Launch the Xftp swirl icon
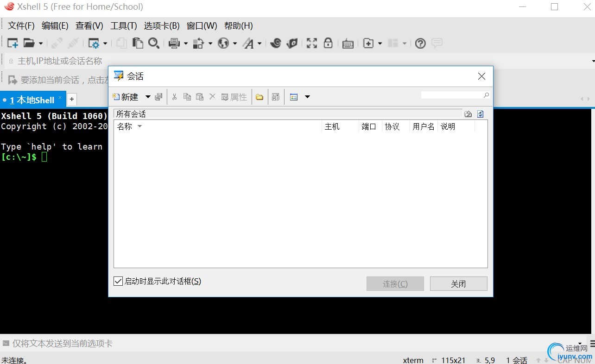 (x=276, y=43)
